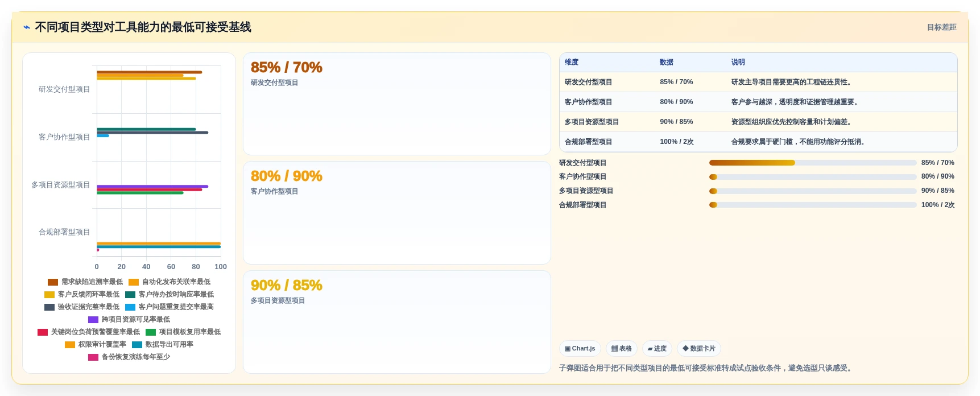Click the page title 不同项目类型对工具能力的最低可接受基线
This screenshot has height=396, width=980.
[143, 27]
